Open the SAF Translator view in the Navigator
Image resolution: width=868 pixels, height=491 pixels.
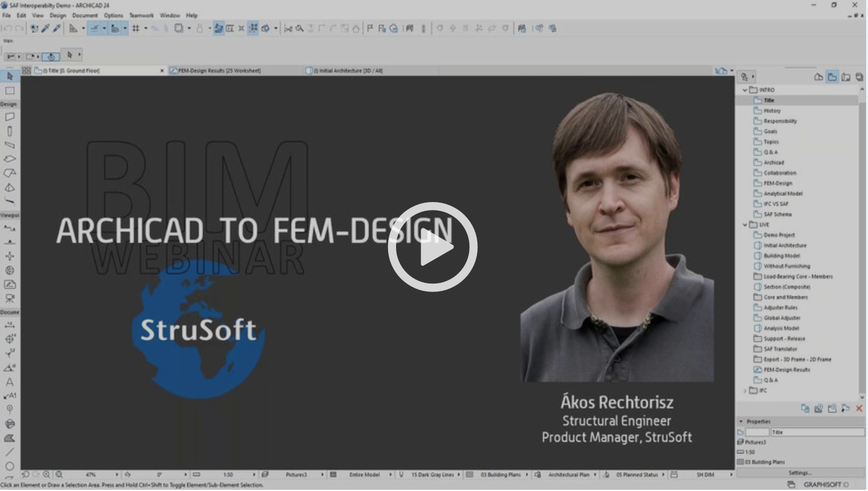coord(780,349)
